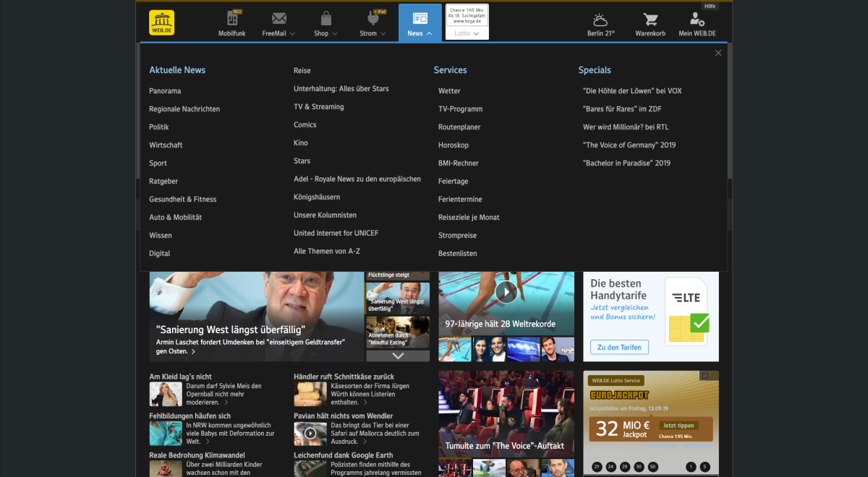Click the WEB.DE logo
The height and width of the screenshot is (477, 868).
tap(161, 22)
